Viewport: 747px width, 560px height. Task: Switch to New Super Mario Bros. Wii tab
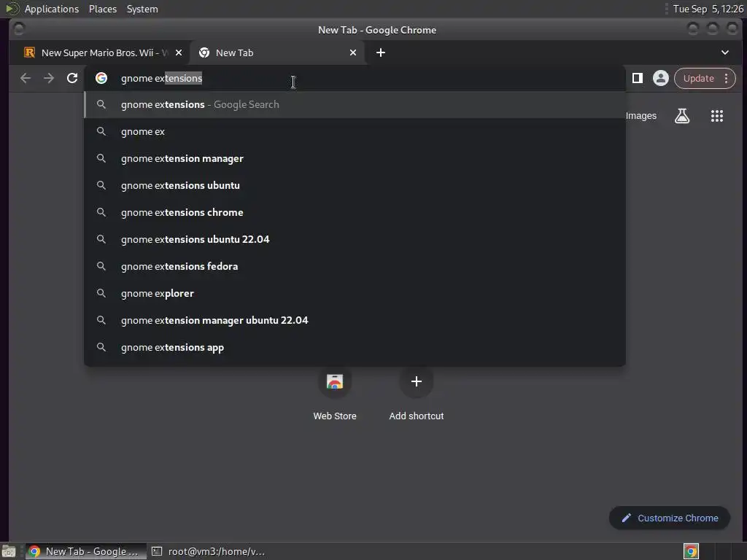click(x=98, y=52)
